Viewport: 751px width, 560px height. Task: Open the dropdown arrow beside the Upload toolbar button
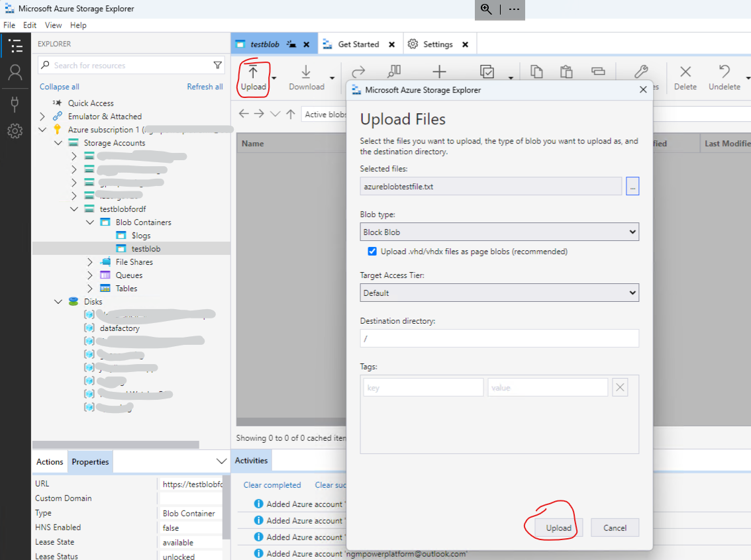pyautogui.click(x=274, y=78)
